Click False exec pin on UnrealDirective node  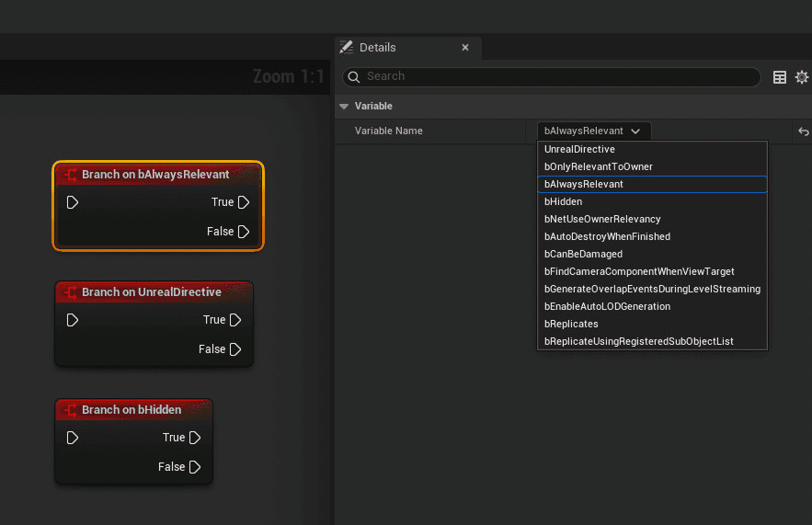(x=235, y=349)
